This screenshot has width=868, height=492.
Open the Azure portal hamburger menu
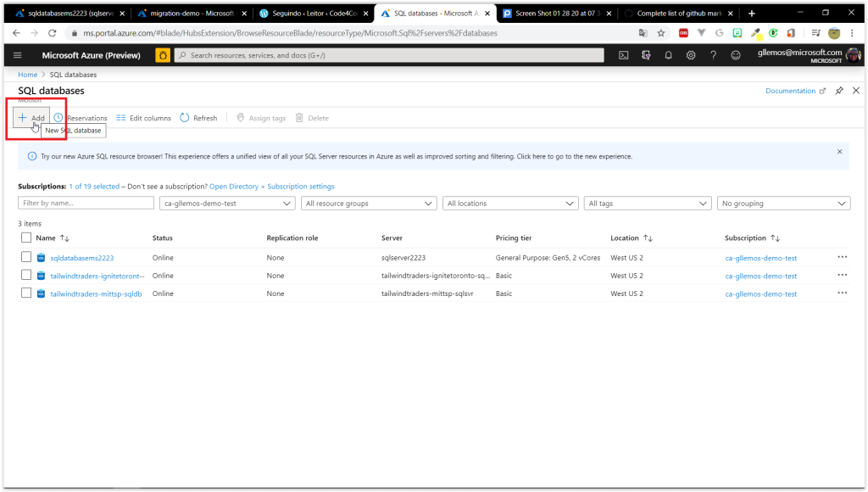coord(17,55)
